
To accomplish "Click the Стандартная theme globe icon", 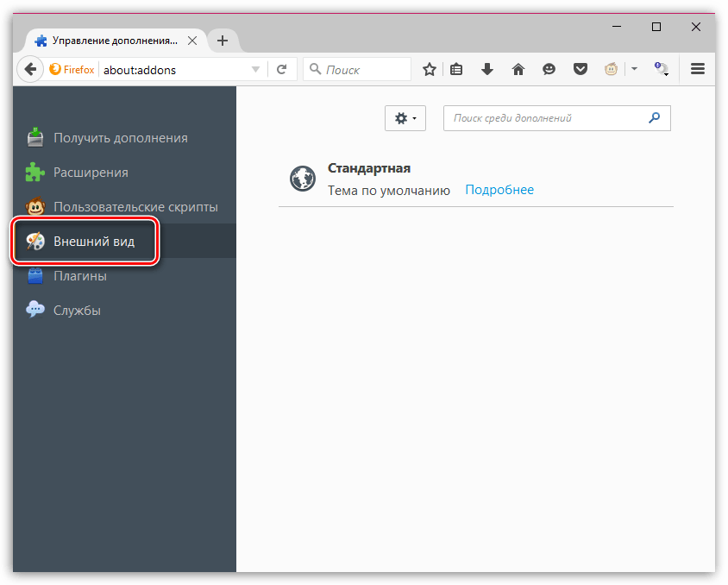I will coord(303,179).
